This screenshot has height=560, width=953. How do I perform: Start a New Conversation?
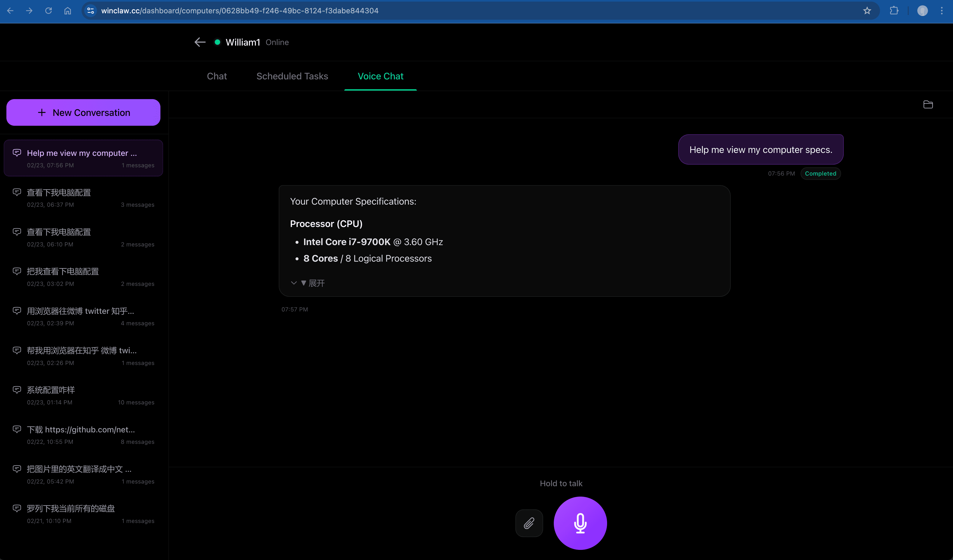pos(83,112)
